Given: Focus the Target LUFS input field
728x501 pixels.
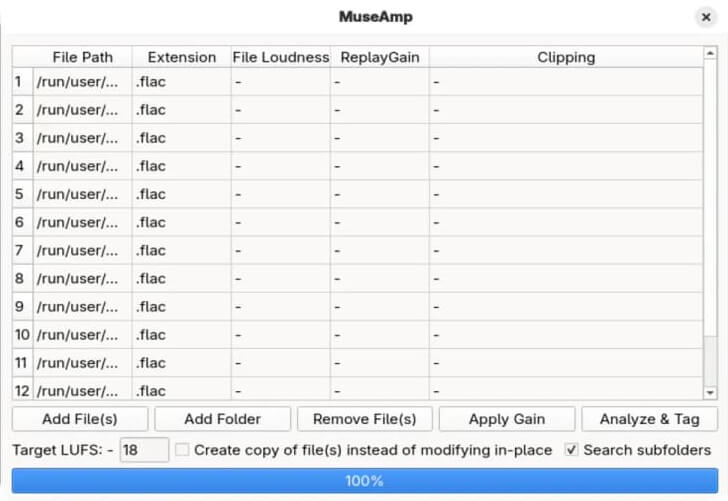Looking at the screenshot, I should (144, 449).
